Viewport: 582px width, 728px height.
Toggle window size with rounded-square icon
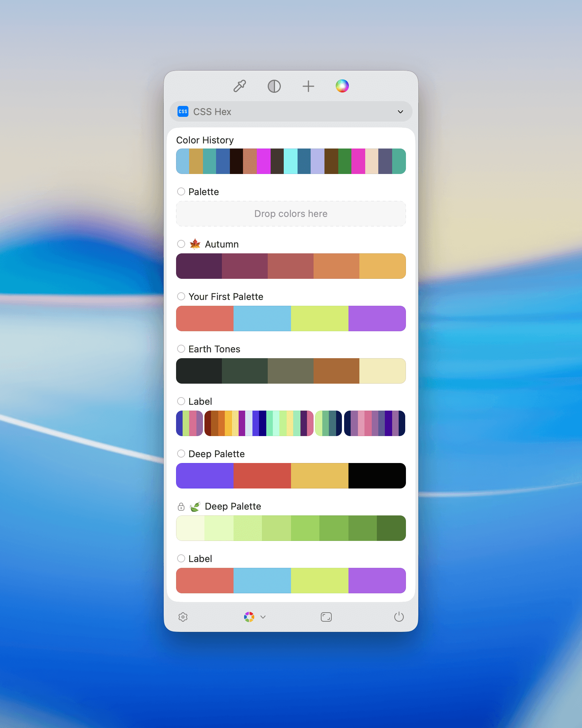coord(326,617)
